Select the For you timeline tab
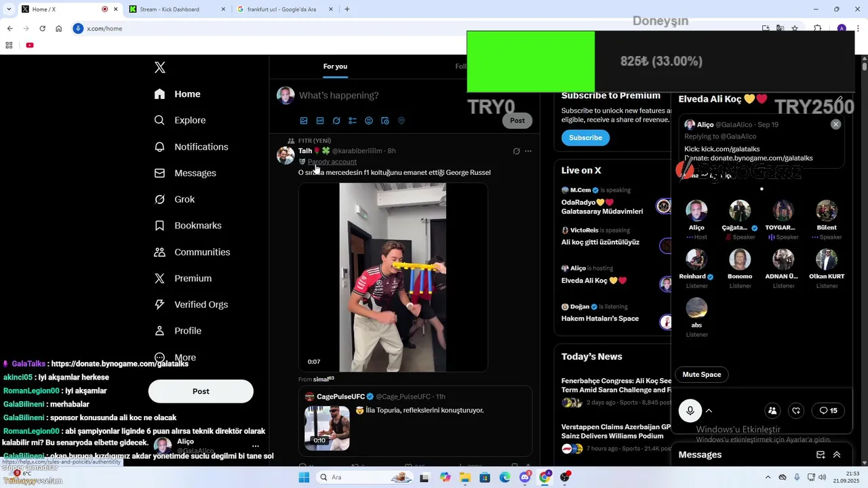This screenshot has width=868, height=488. [x=335, y=66]
